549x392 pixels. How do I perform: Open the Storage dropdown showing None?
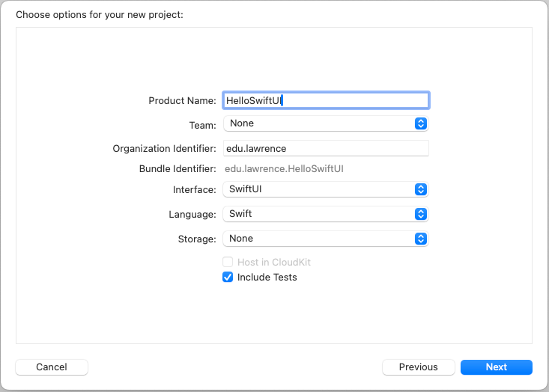tap(326, 239)
